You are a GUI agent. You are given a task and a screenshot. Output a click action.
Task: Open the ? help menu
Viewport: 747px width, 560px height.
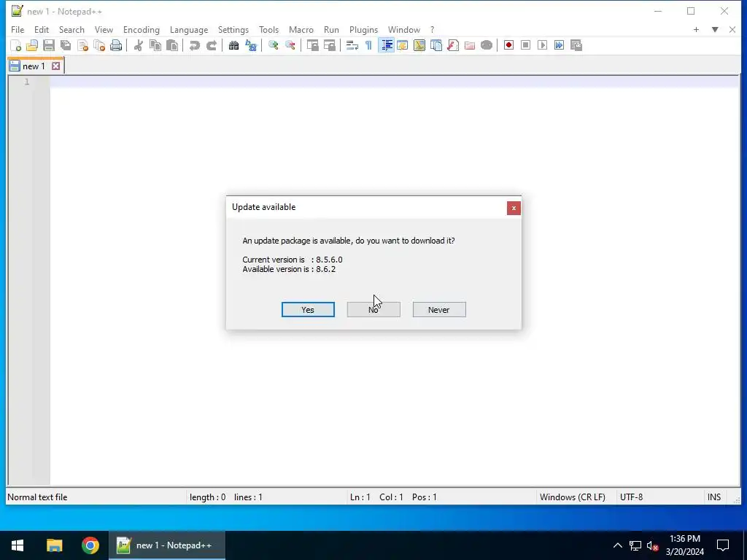click(x=432, y=29)
